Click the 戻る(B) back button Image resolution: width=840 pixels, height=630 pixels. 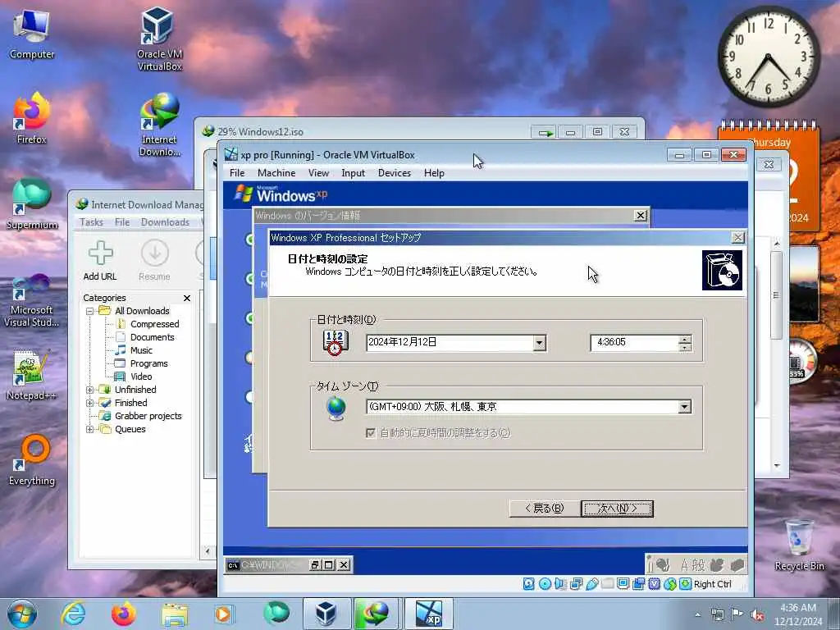pyautogui.click(x=545, y=509)
